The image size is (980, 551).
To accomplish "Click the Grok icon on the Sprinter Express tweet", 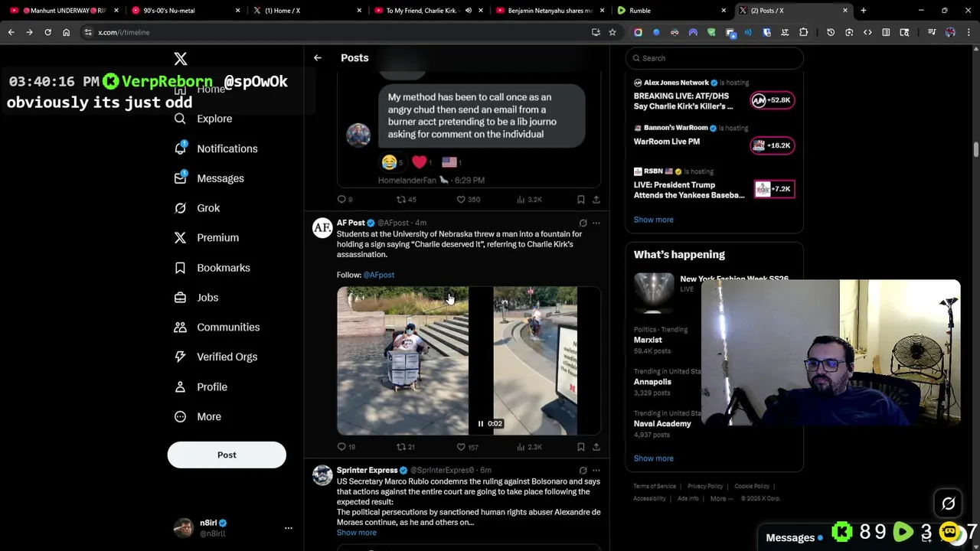I will 583,471.
